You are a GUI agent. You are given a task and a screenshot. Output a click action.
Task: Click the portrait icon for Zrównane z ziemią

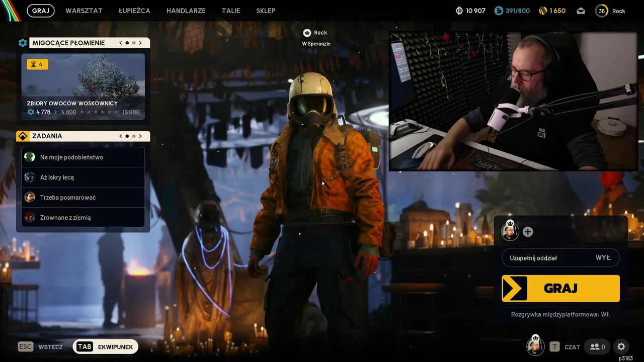pos(30,217)
